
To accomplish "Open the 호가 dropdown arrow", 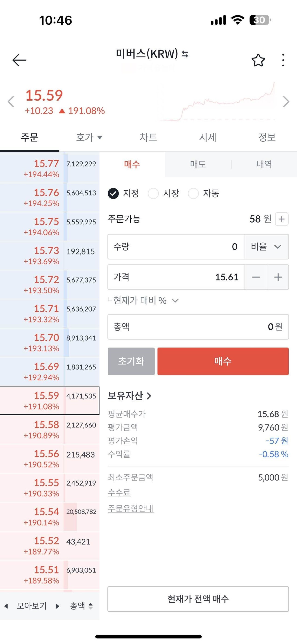I will 100,137.
